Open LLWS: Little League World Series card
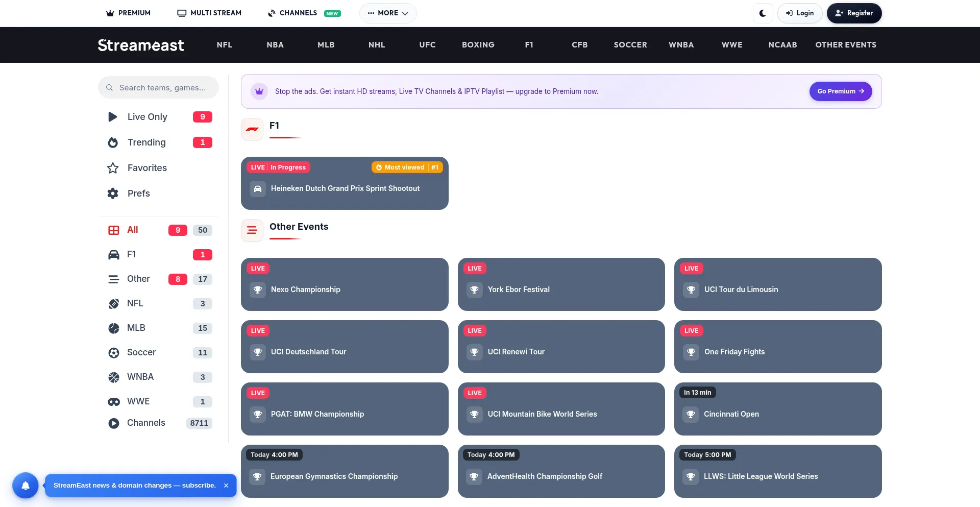The width and height of the screenshot is (980, 507). click(x=778, y=471)
